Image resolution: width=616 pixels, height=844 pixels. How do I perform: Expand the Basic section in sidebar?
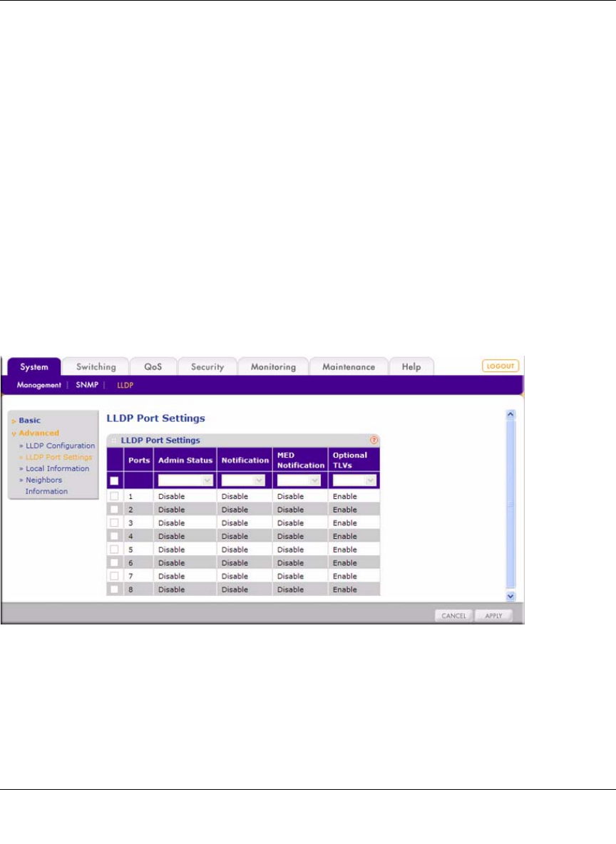point(30,421)
